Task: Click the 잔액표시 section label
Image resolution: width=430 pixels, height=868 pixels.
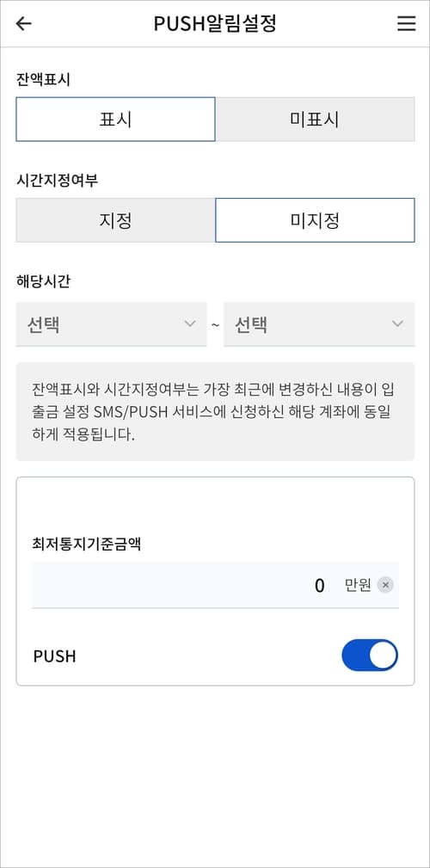Action: pos(44,80)
